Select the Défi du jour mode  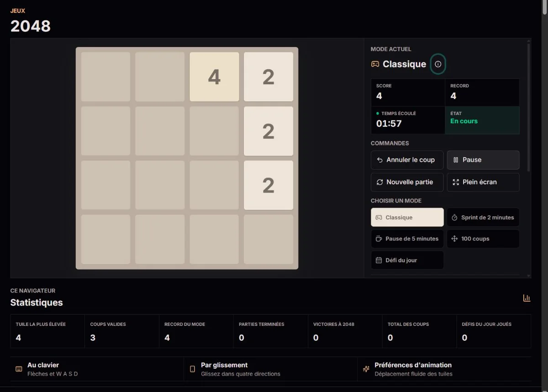coord(407,260)
